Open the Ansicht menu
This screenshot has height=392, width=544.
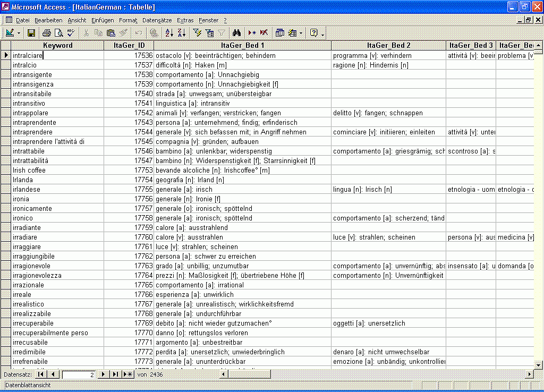(76, 21)
